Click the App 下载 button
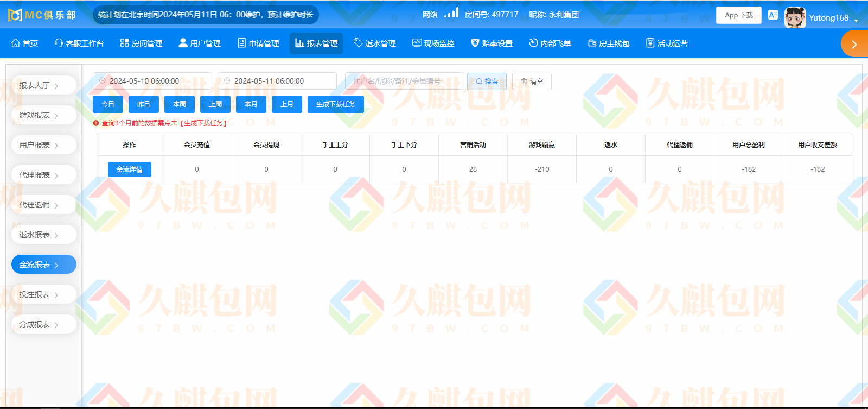Image resolution: width=868 pixels, height=409 pixels. point(739,15)
